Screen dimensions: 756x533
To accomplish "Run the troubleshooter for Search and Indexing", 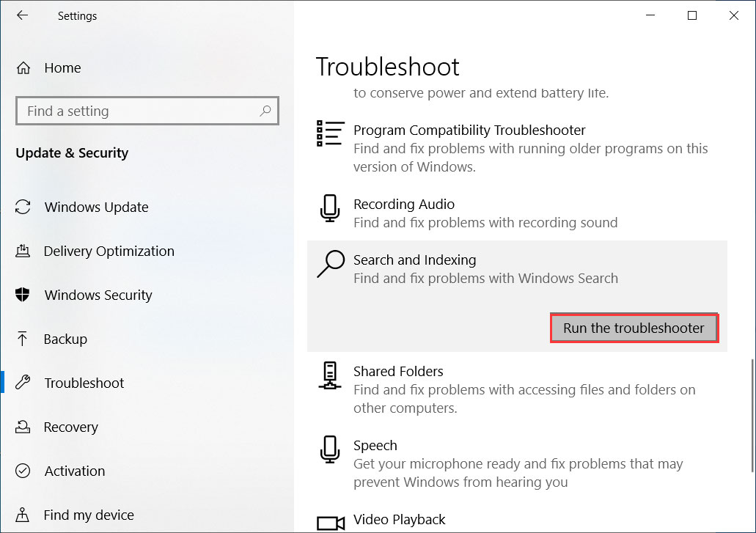I will 634,328.
